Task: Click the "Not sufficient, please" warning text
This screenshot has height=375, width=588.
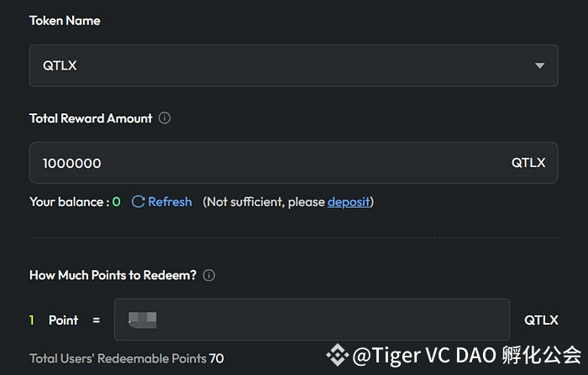Action: pos(265,202)
